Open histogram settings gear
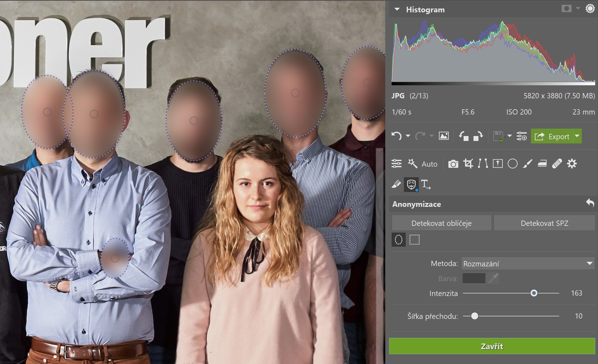The width and height of the screenshot is (598, 364). [590, 8]
